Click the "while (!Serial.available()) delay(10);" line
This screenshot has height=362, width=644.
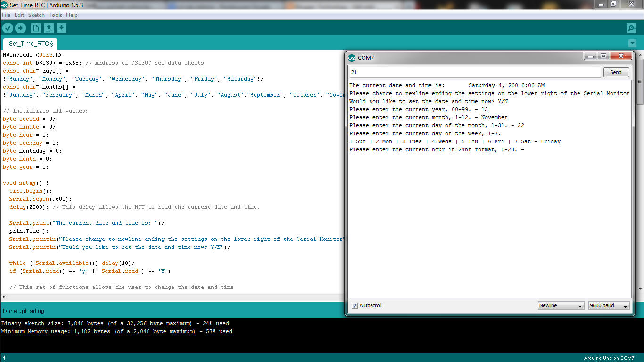72,263
